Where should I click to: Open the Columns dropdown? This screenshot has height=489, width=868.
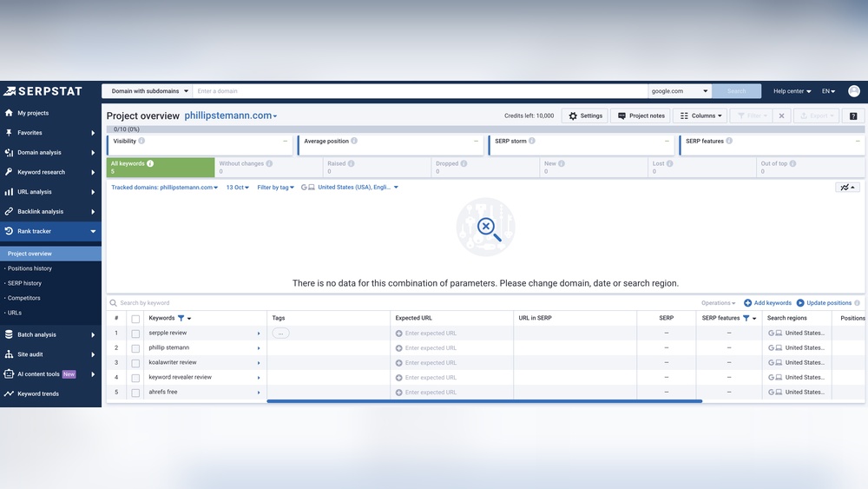click(700, 116)
